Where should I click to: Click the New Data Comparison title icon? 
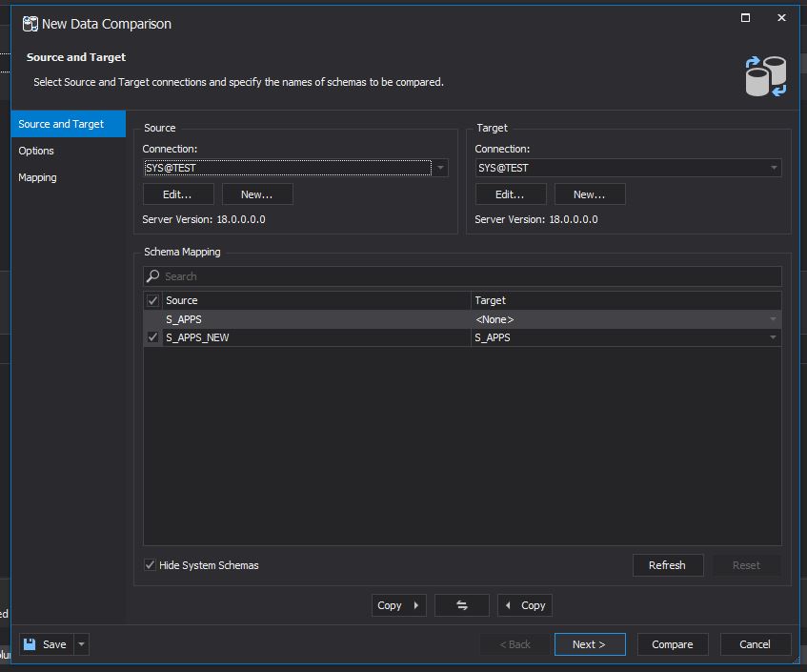click(x=30, y=23)
